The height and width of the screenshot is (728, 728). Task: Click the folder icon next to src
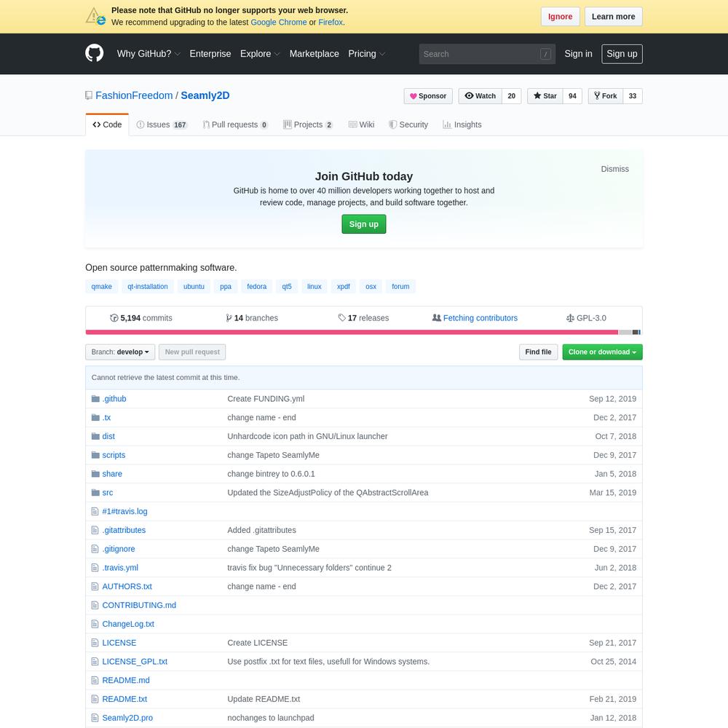[x=95, y=493]
